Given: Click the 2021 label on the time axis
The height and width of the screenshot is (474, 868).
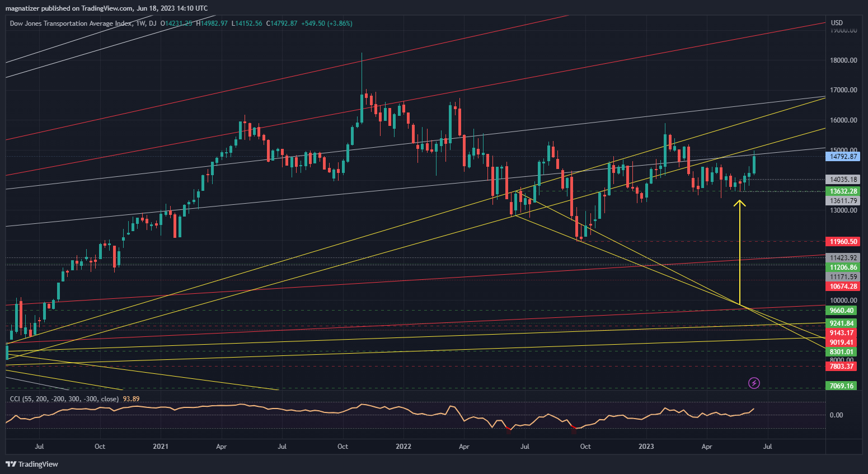Looking at the screenshot, I should [x=161, y=447].
